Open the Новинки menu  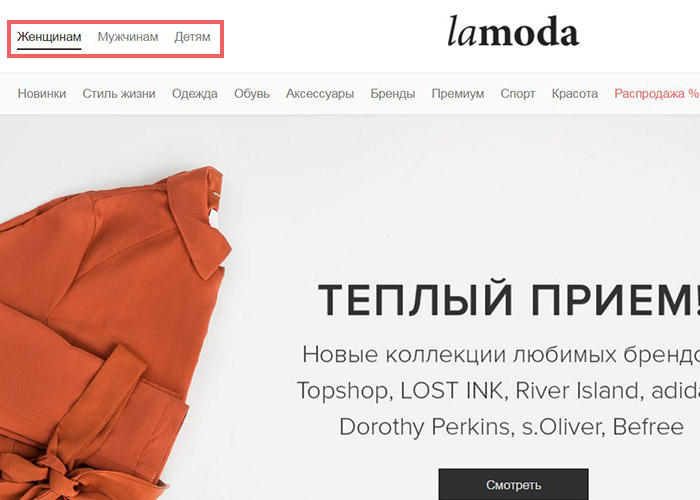(42, 94)
